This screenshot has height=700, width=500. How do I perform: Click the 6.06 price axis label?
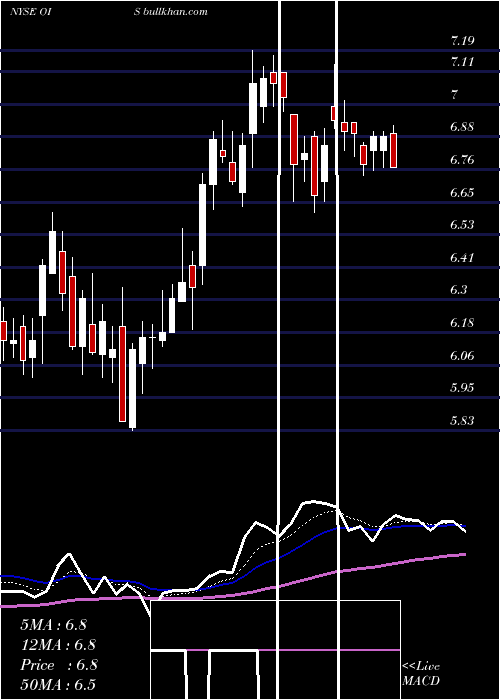(x=462, y=356)
